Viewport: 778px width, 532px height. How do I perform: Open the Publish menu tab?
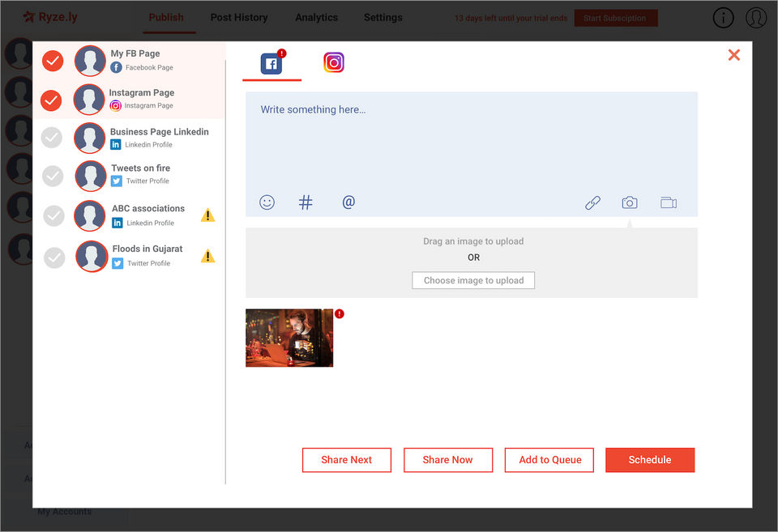point(166,17)
